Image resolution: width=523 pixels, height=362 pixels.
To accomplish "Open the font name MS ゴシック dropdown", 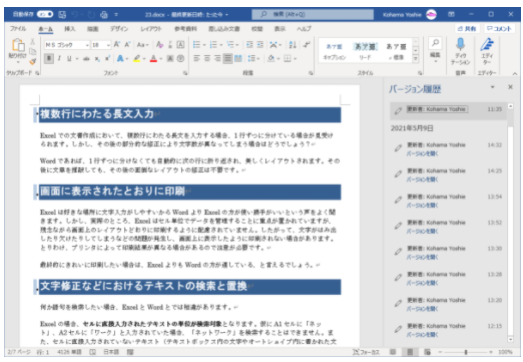I will tap(87, 45).
